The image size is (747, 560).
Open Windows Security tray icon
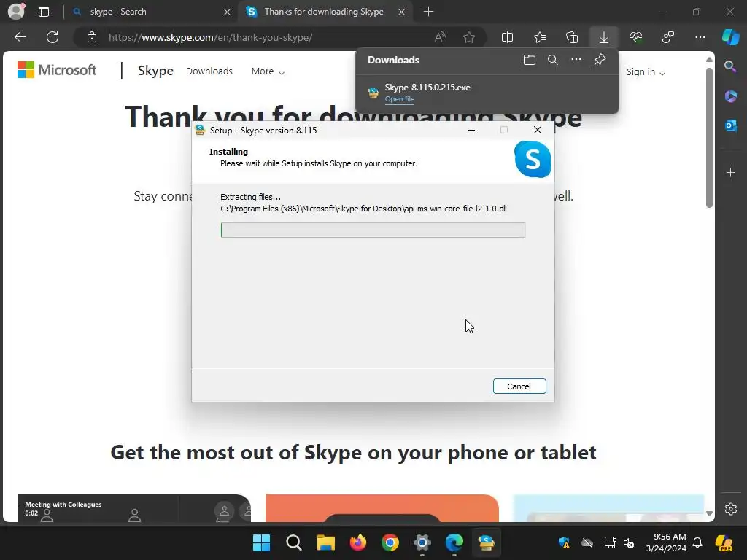coord(564,542)
